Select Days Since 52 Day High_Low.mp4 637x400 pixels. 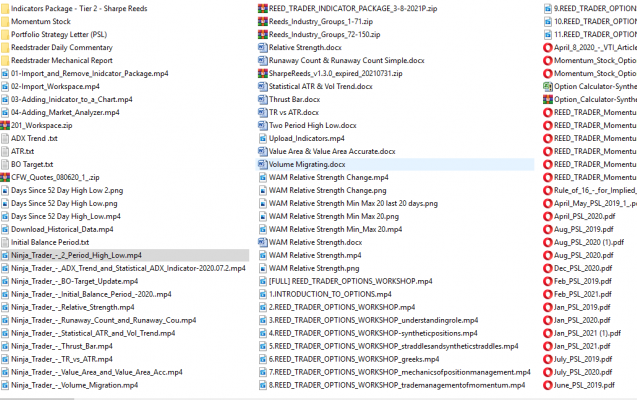click(x=66, y=216)
